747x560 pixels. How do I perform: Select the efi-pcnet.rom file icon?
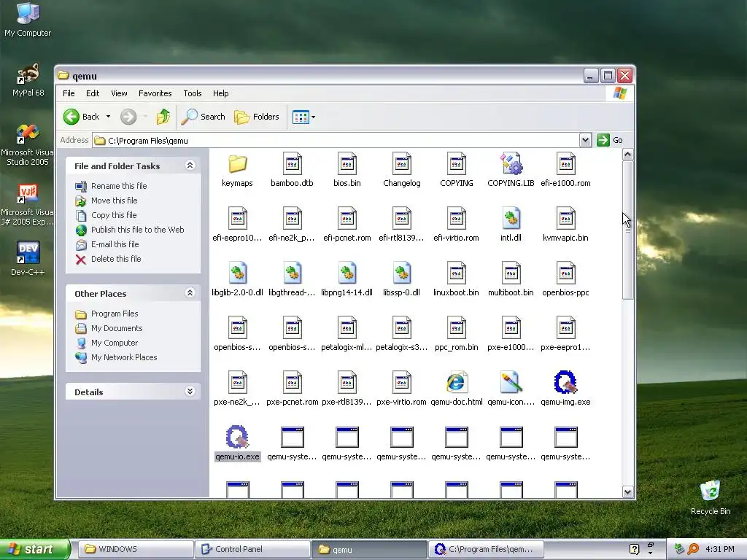click(347, 219)
